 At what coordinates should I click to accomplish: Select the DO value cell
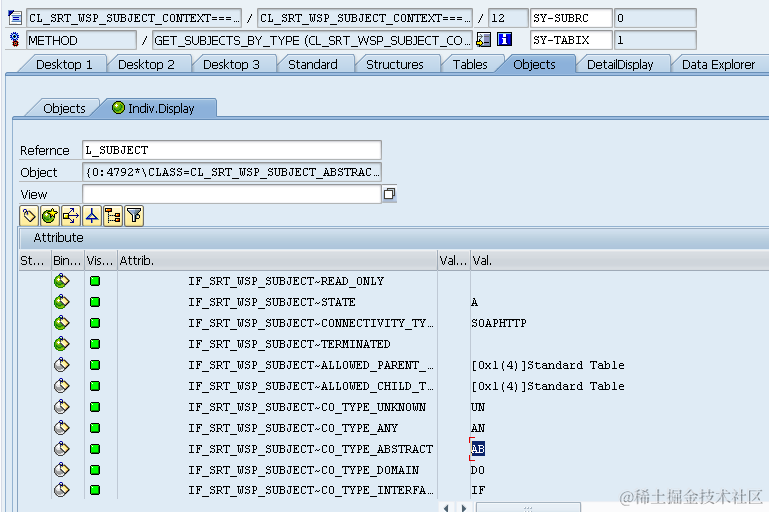[478, 470]
